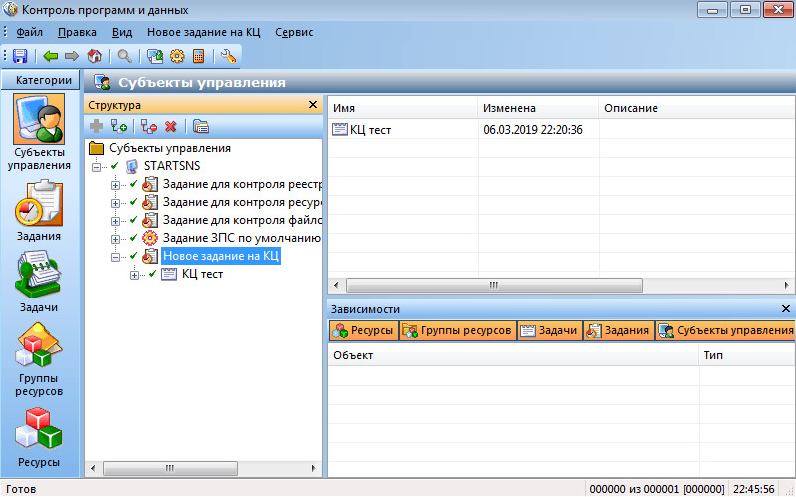Open Задания category in sidebar
This screenshot has height=497, width=796.
tap(39, 211)
